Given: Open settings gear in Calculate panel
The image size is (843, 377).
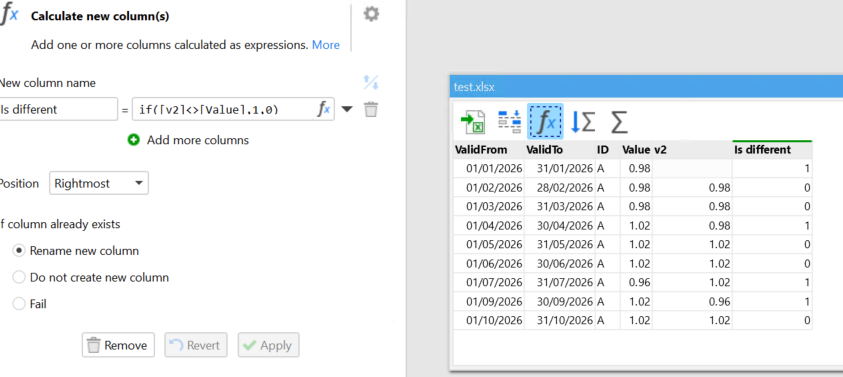Looking at the screenshot, I should click(371, 14).
